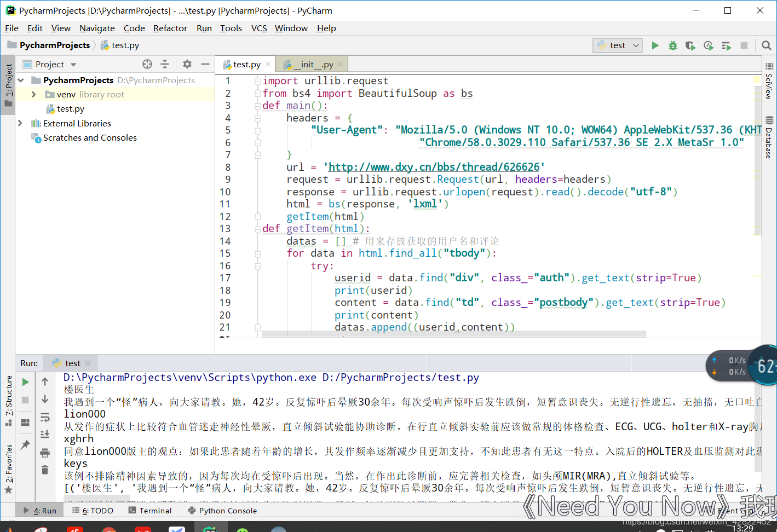The height and width of the screenshot is (532, 777).
Task: Click the network speed monitor widget
Action: tap(741, 366)
